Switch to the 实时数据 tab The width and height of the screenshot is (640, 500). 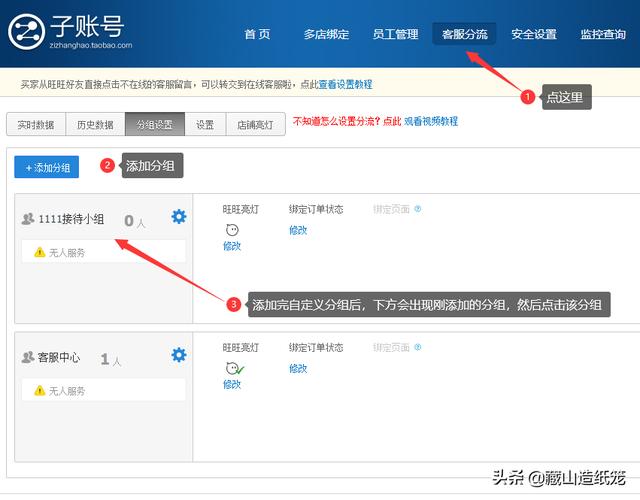click(35, 125)
